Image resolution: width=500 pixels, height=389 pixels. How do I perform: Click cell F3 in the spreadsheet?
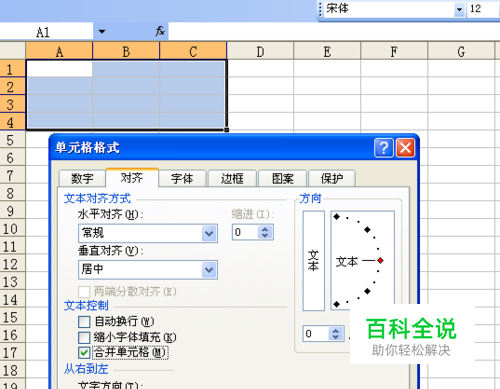click(x=394, y=104)
